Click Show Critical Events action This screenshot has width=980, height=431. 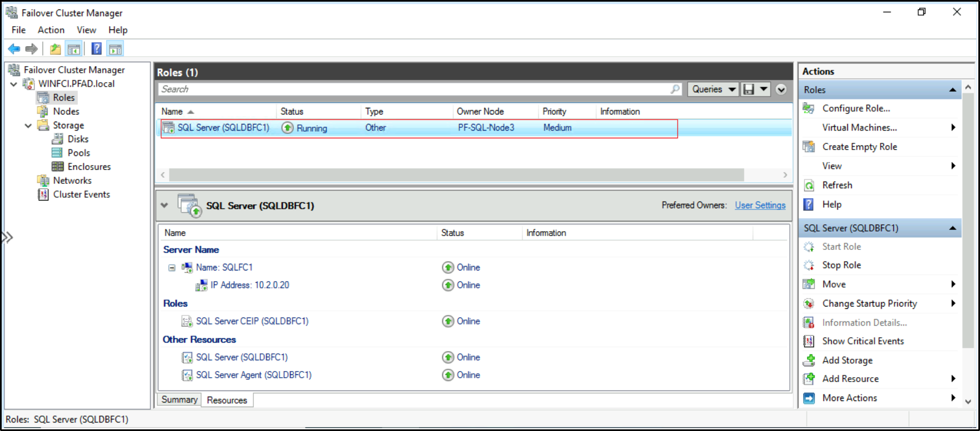point(863,342)
